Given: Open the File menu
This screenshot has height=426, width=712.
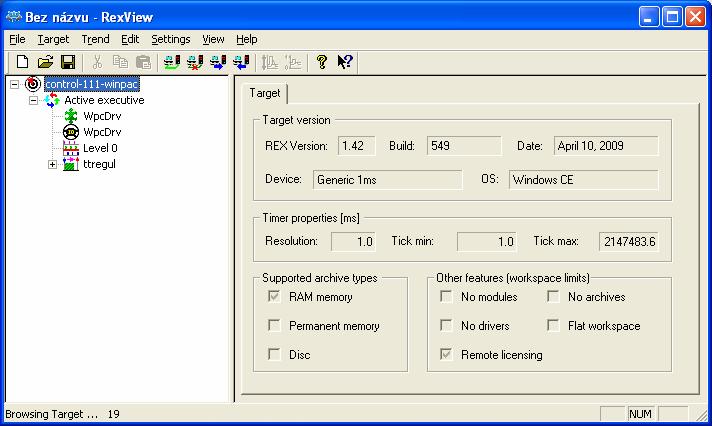Looking at the screenshot, I should 17,40.
